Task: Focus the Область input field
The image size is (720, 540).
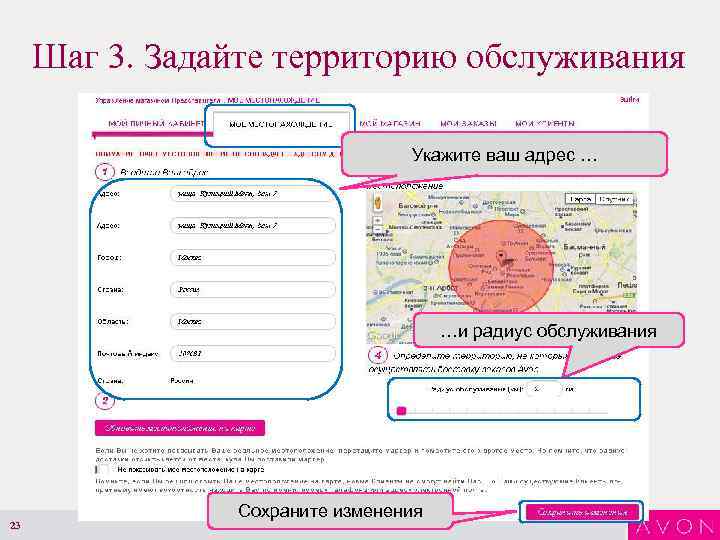Action: [253, 322]
